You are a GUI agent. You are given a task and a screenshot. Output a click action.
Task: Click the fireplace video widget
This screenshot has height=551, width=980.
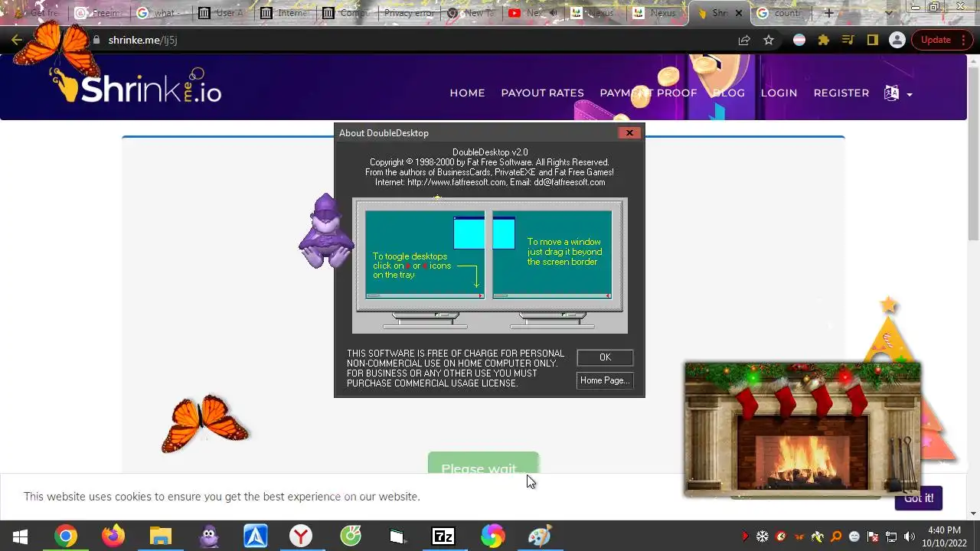tap(802, 429)
